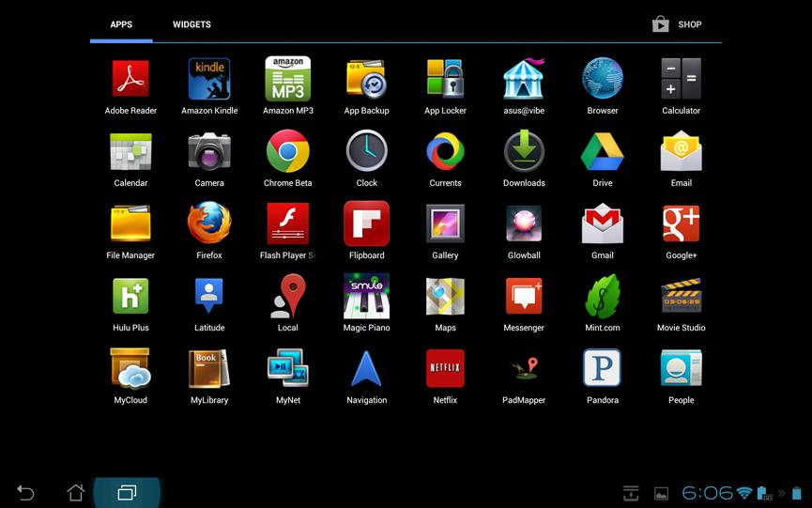Launch Email app
This screenshot has width=812, height=508.
(x=681, y=151)
